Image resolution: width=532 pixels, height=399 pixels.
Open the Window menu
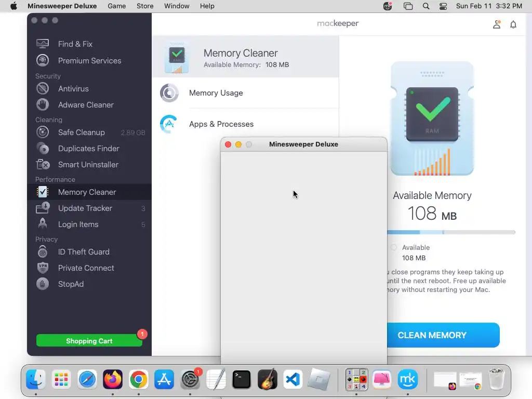177,6
